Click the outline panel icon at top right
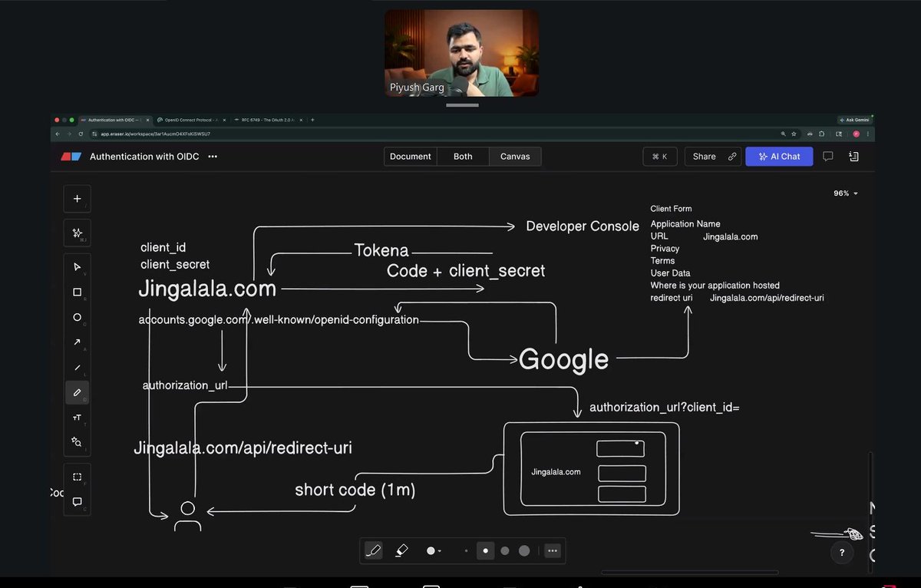Viewport: 921px width, 588px height. click(x=853, y=157)
